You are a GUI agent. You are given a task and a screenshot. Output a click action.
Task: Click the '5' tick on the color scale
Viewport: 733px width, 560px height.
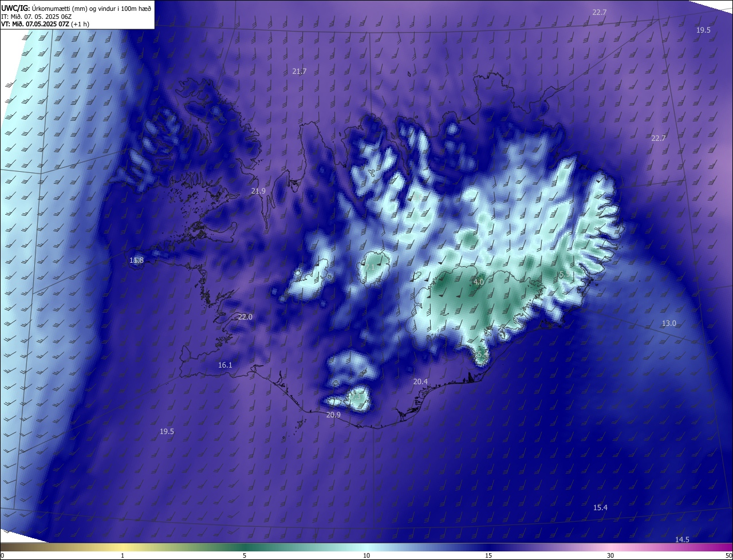click(x=245, y=555)
